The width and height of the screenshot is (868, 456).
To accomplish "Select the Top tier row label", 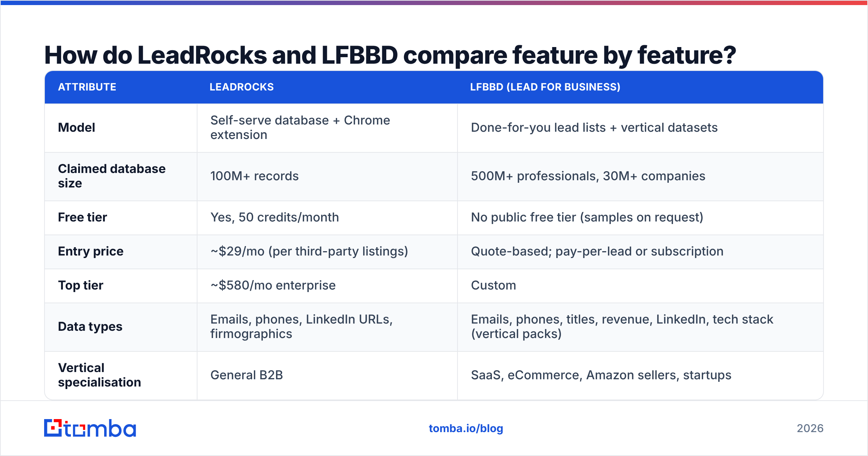I will point(81,285).
